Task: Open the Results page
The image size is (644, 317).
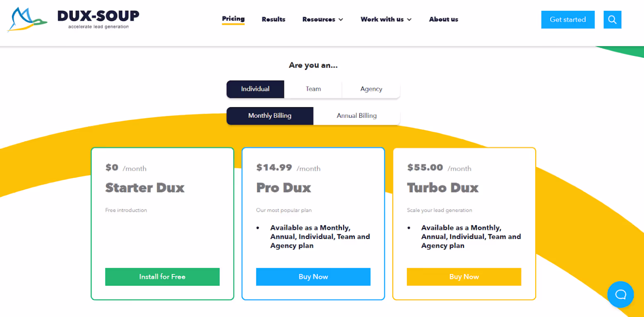Action: point(273,19)
